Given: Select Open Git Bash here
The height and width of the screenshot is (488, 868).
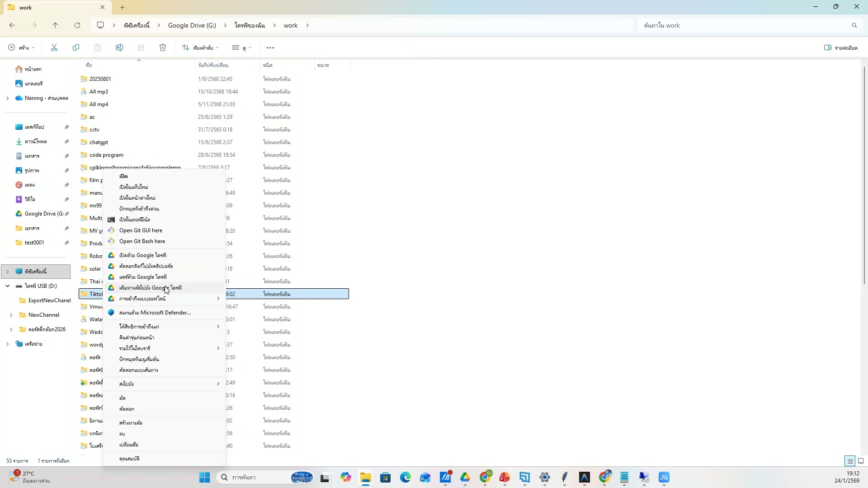Looking at the screenshot, I should click(142, 241).
